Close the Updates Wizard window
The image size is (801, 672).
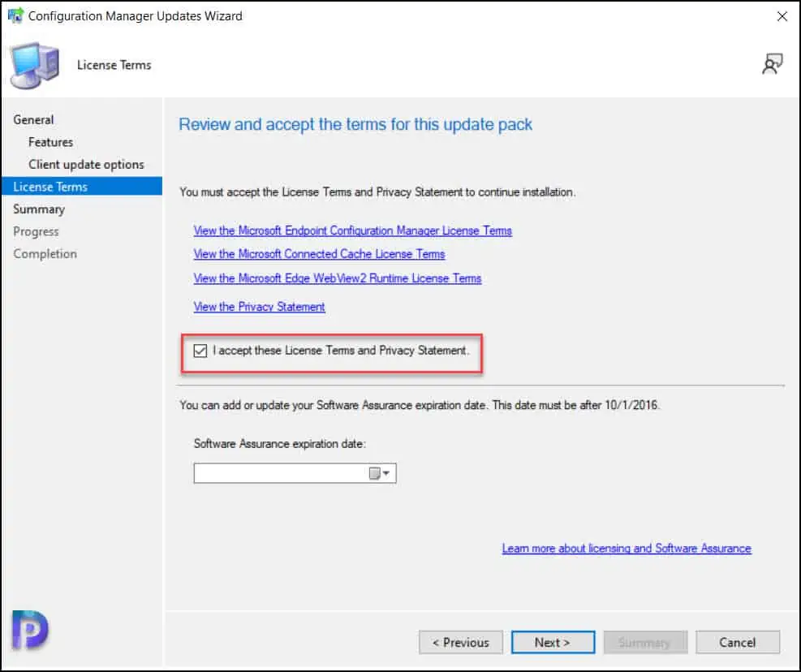tap(782, 16)
